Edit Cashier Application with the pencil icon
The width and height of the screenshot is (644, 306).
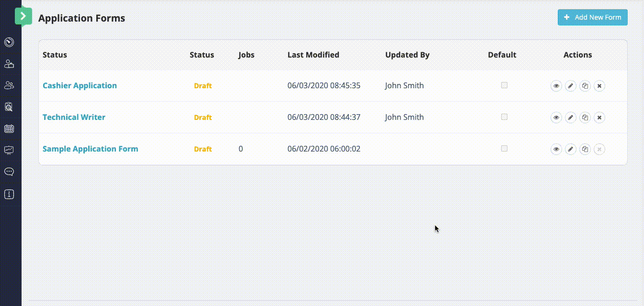pos(570,86)
